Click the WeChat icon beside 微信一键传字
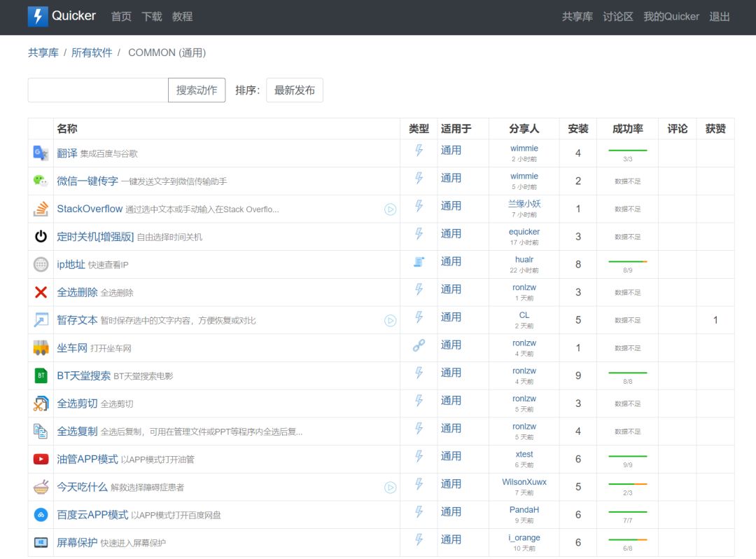The image size is (756, 559). coord(41,181)
